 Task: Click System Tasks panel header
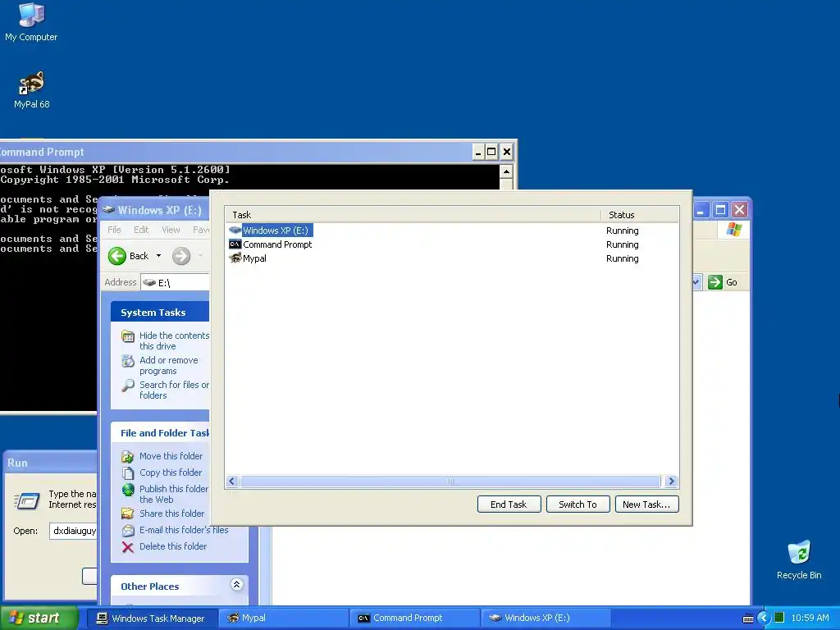coord(160,313)
